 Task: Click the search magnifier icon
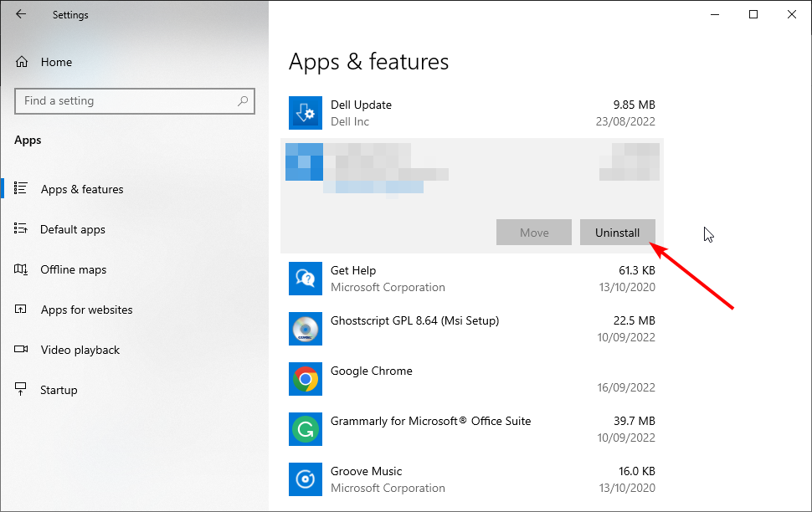click(243, 101)
